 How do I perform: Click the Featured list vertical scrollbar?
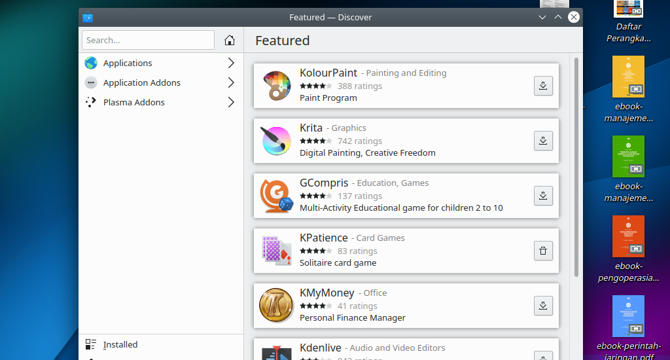576,167
